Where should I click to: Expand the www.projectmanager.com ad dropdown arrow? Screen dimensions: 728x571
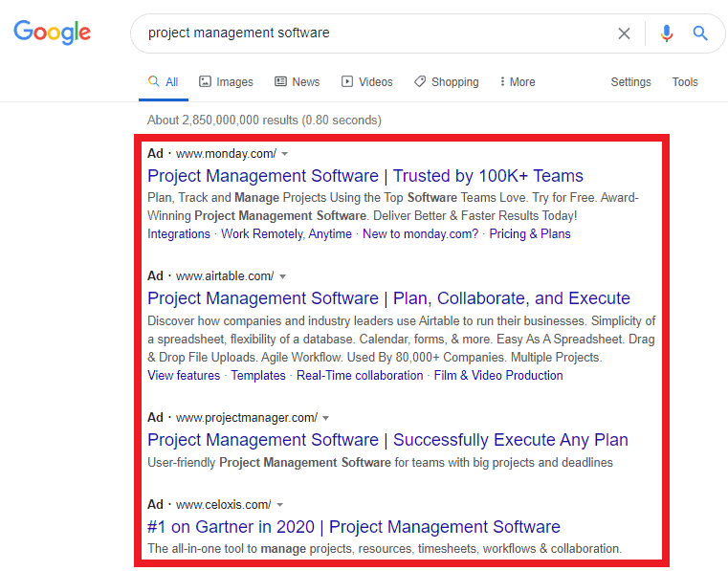tap(326, 418)
